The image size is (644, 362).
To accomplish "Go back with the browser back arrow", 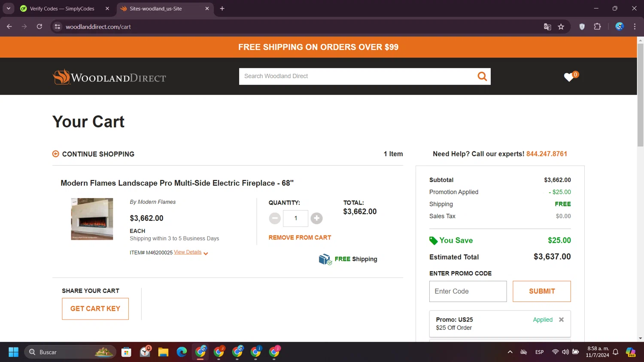I will click(x=9, y=27).
